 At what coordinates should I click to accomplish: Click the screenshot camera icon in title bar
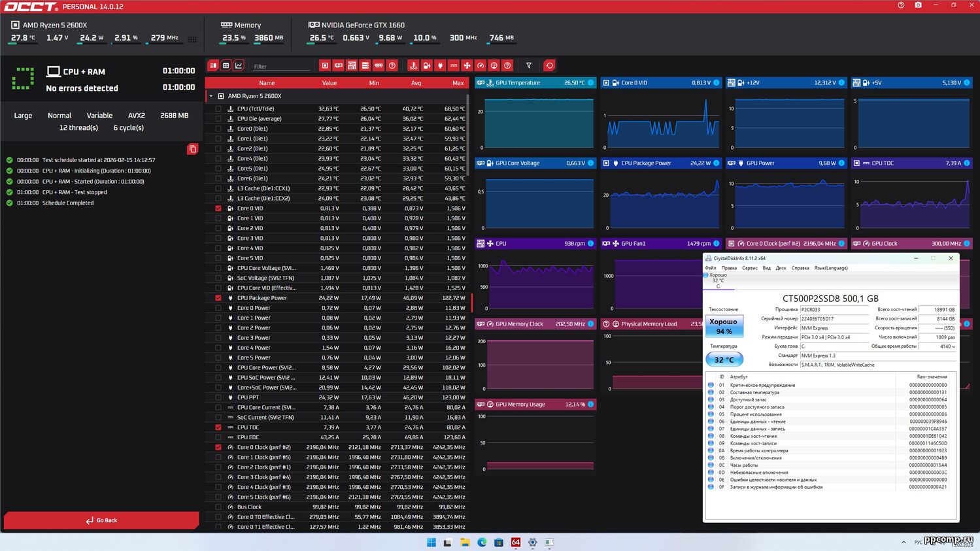tap(918, 5)
